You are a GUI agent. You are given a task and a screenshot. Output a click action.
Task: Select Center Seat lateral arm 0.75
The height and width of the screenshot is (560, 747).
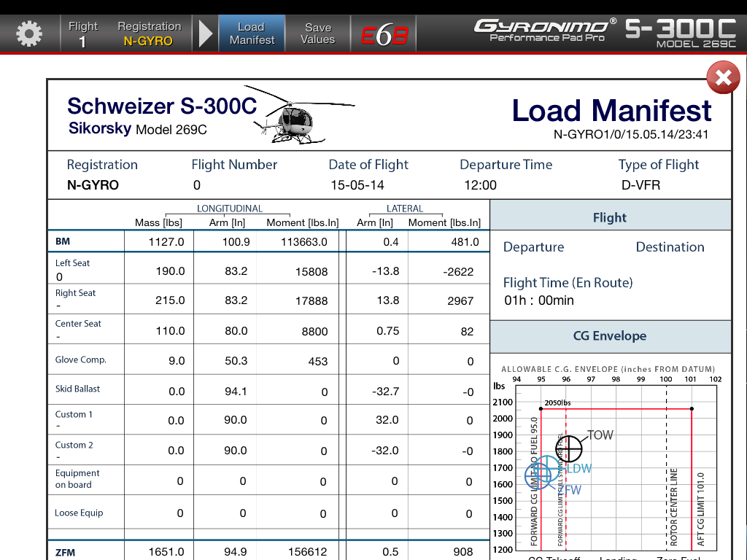click(388, 330)
